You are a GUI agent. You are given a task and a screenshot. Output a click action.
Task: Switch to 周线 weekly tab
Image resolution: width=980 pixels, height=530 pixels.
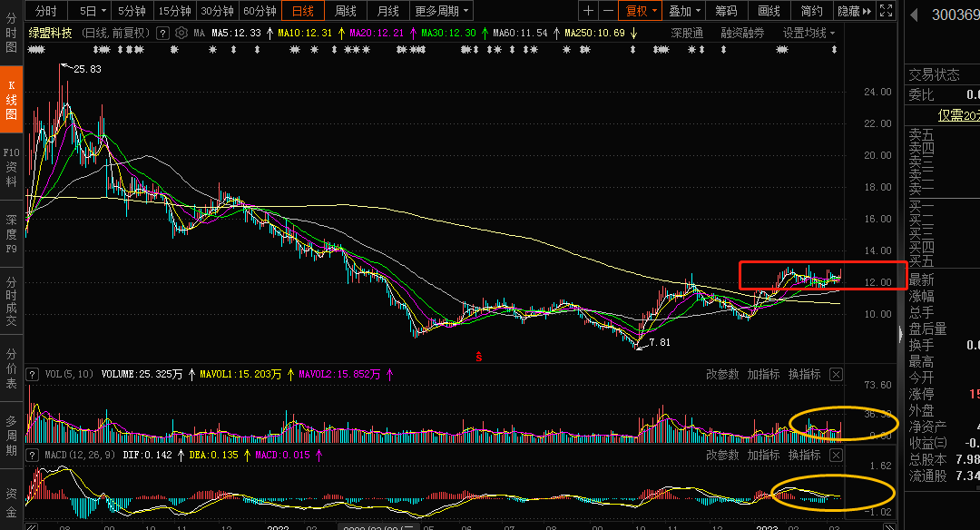point(346,11)
